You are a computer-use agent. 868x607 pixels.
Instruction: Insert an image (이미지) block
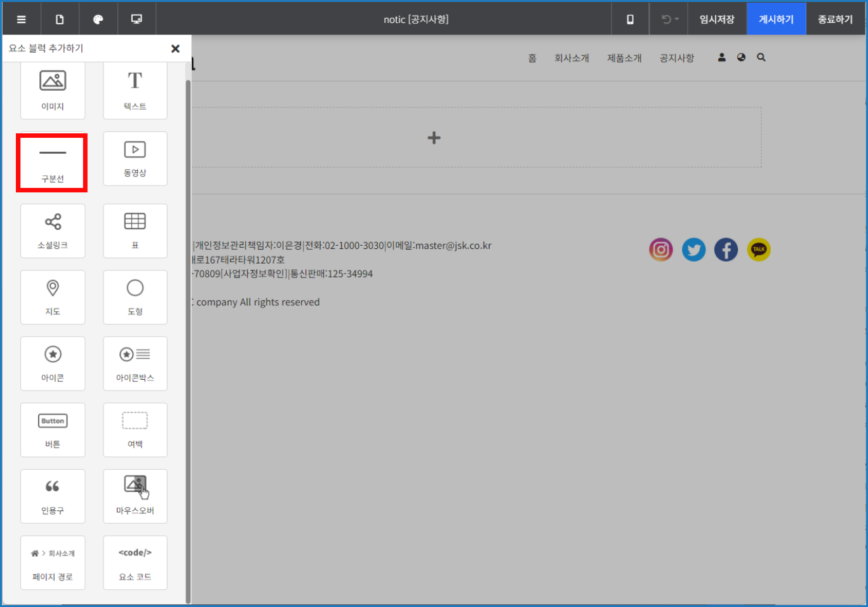pyautogui.click(x=53, y=90)
